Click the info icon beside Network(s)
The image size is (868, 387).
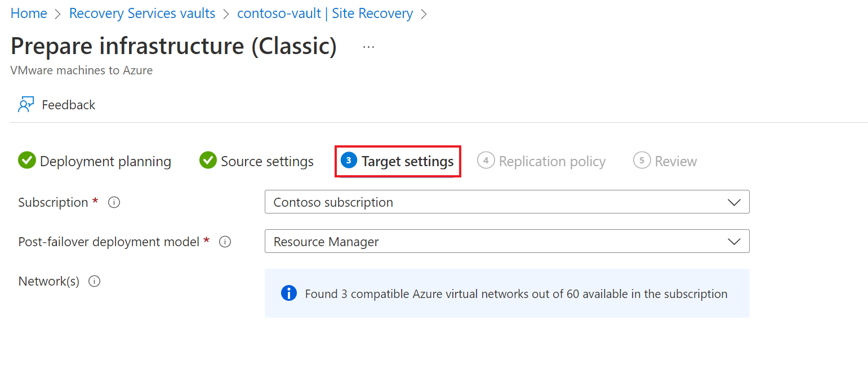95,281
